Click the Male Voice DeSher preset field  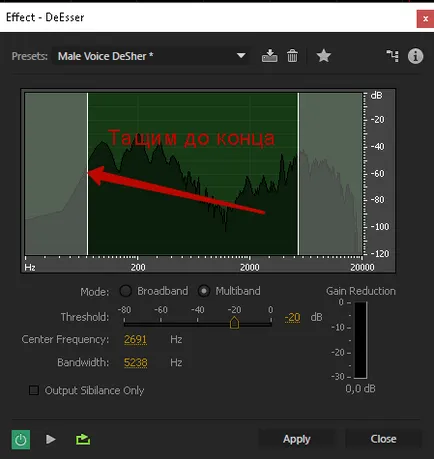(x=150, y=56)
